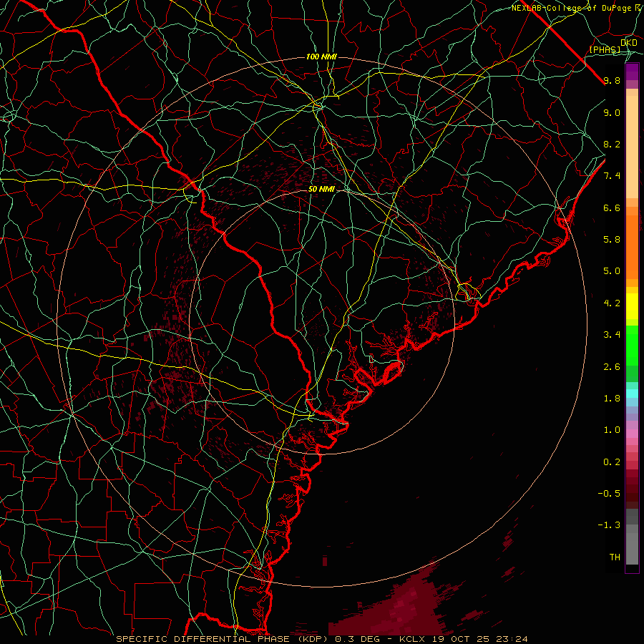Click the 6.6 value on color scale

click(612, 208)
